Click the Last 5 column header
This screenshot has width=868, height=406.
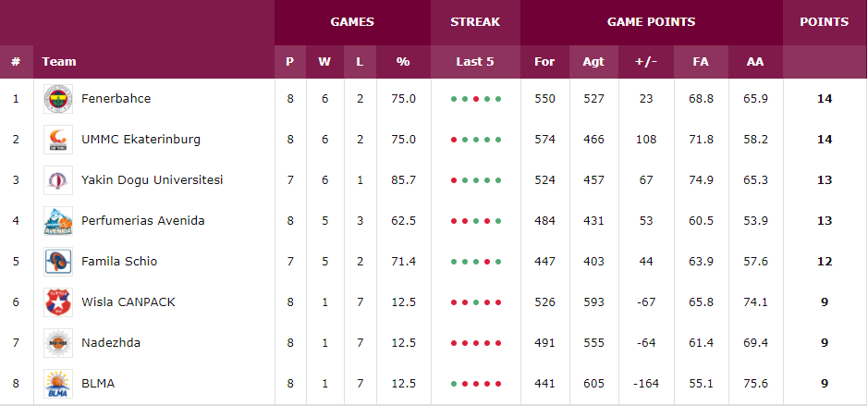click(x=475, y=61)
